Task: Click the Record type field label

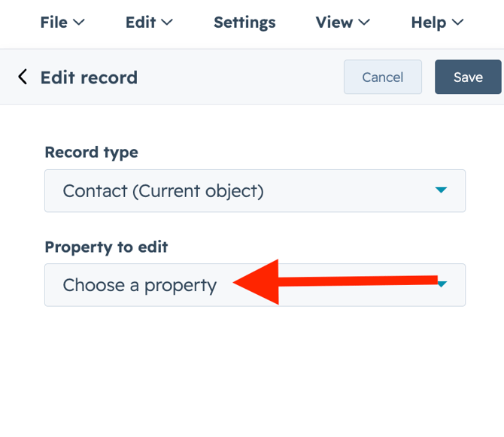Action: pos(91,152)
